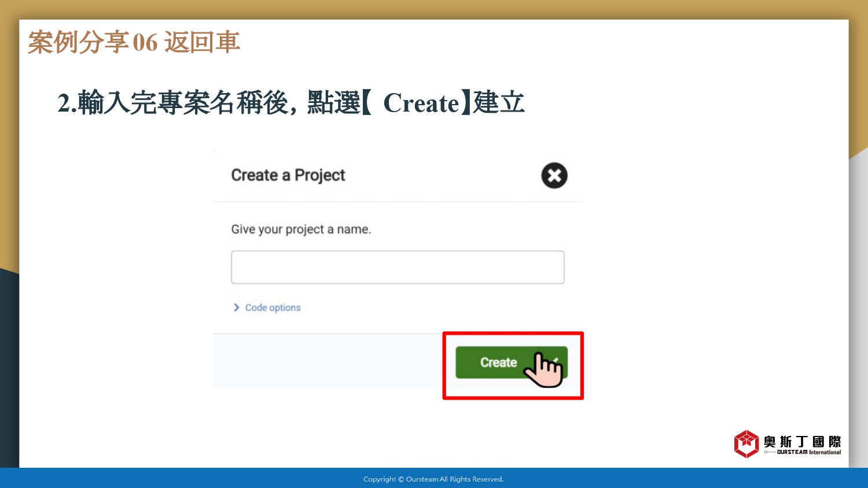
Task: Open the Code options link text
Action: pos(273,308)
